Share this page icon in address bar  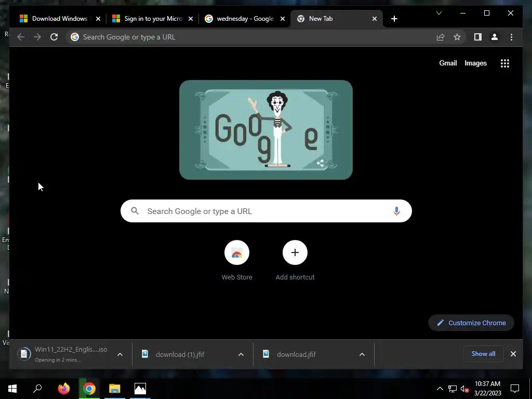pyautogui.click(x=441, y=37)
